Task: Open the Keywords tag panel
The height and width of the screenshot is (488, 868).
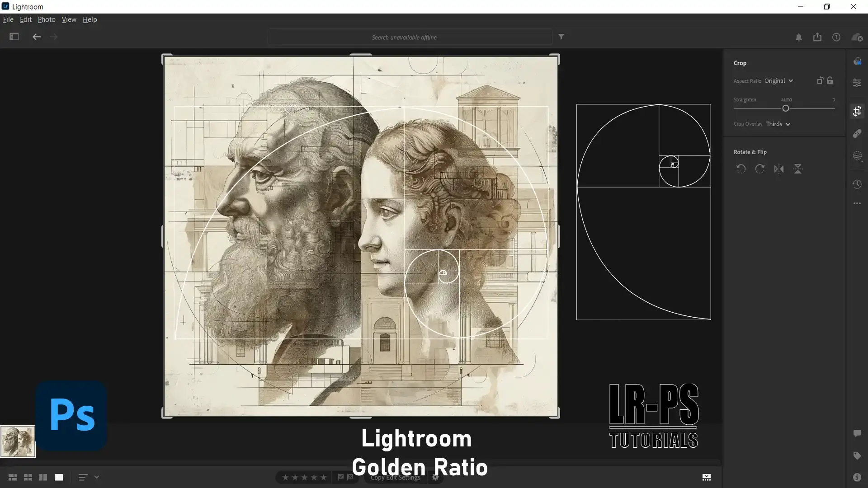Action: click(857, 455)
